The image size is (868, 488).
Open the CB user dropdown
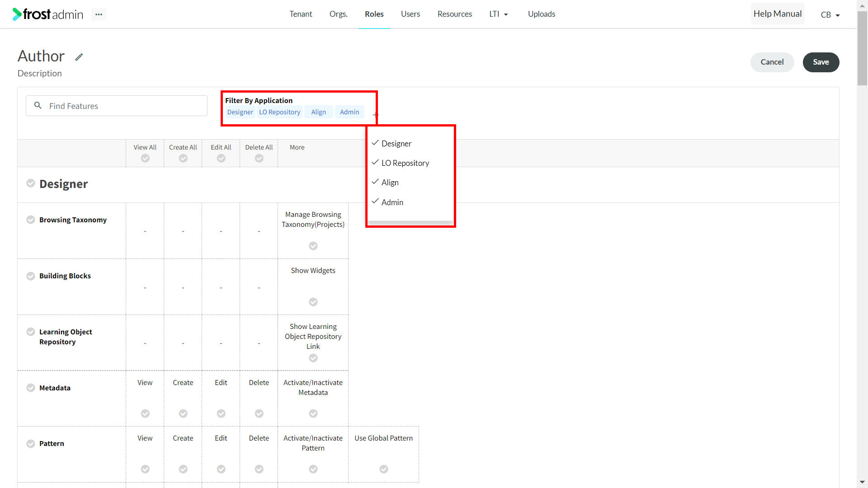(830, 15)
